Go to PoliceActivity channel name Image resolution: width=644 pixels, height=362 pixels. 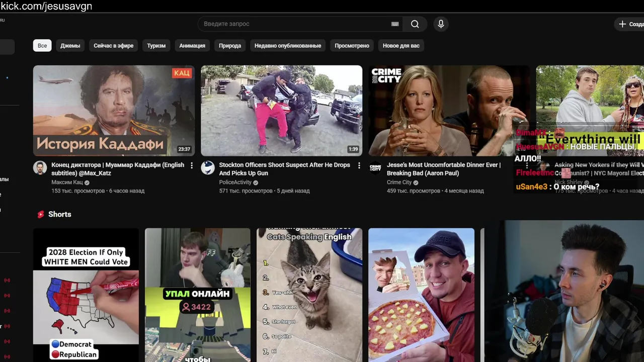(235, 183)
